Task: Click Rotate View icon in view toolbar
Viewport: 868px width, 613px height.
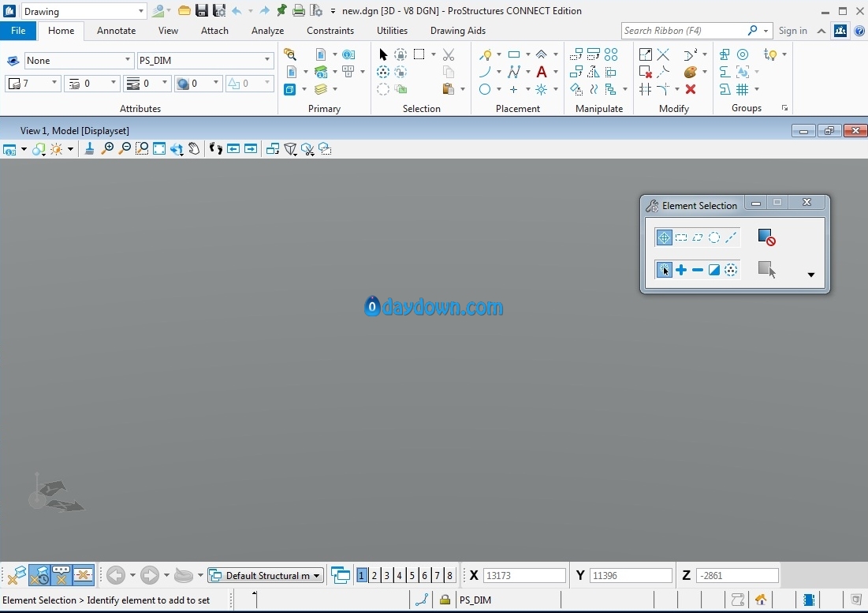Action: coord(177,148)
